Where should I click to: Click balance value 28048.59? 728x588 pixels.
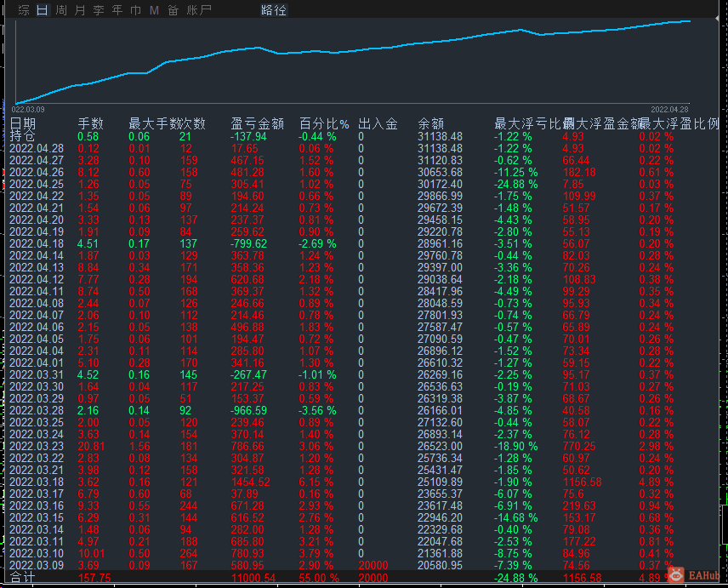point(440,303)
